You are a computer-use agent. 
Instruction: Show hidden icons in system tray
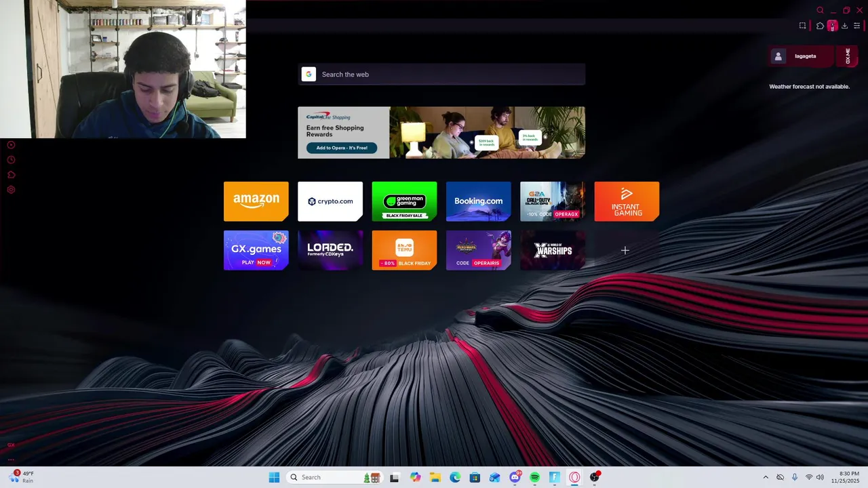click(766, 477)
